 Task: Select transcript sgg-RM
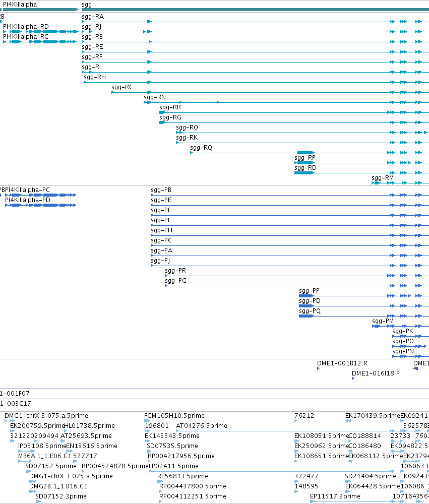pos(382,178)
